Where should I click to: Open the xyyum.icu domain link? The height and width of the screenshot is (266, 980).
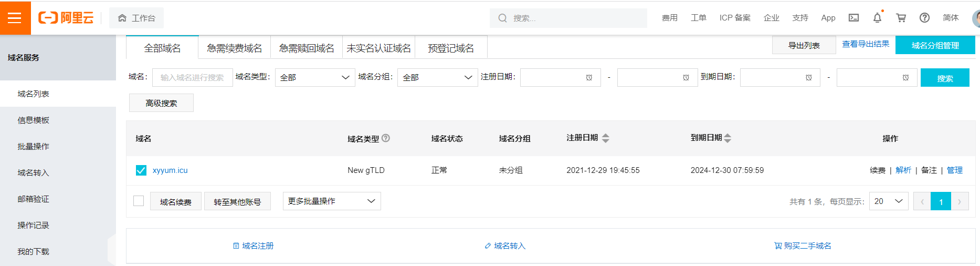(x=170, y=170)
